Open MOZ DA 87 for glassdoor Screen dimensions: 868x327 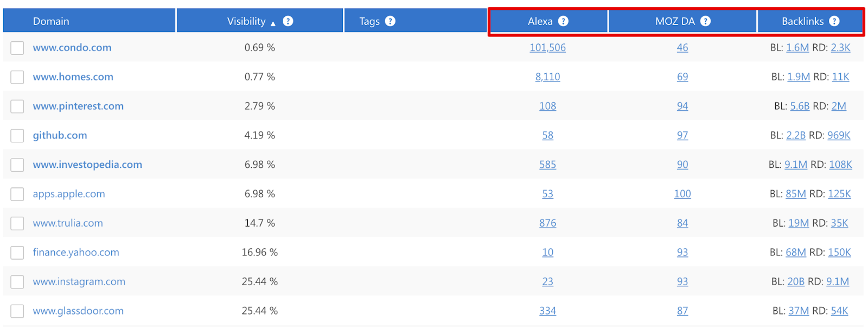pos(682,311)
